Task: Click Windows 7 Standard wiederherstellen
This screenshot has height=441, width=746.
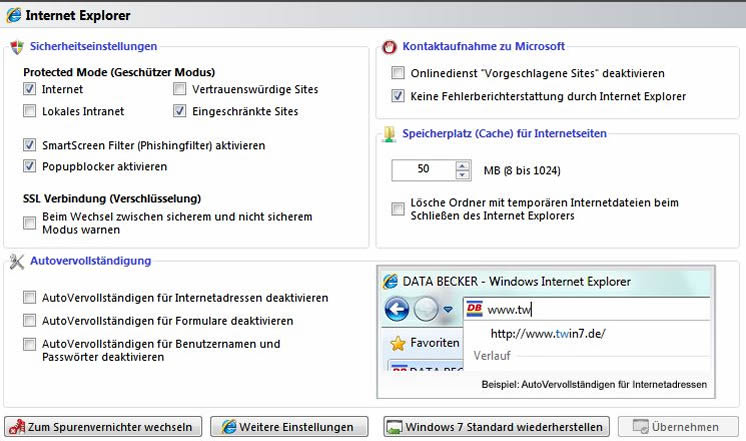Action: 496,427
